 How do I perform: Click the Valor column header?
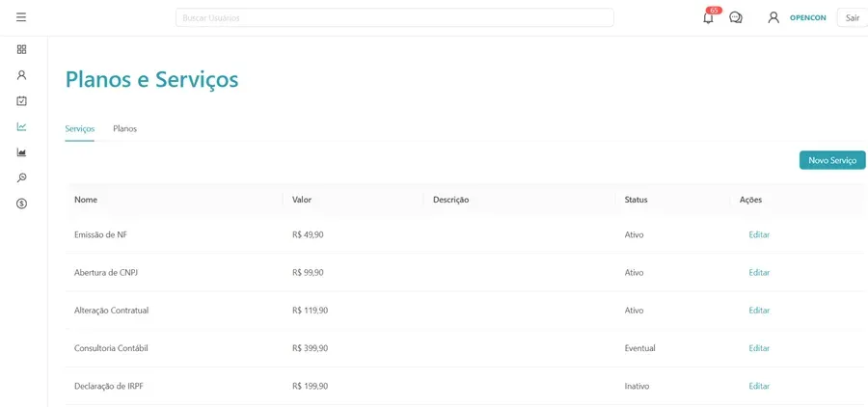point(302,200)
